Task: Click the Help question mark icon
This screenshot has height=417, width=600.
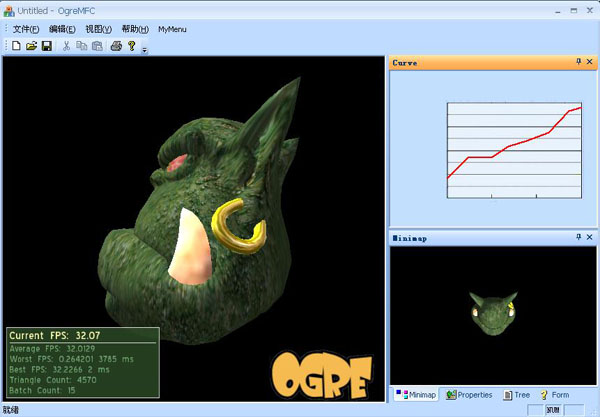Action: click(x=132, y=46)
